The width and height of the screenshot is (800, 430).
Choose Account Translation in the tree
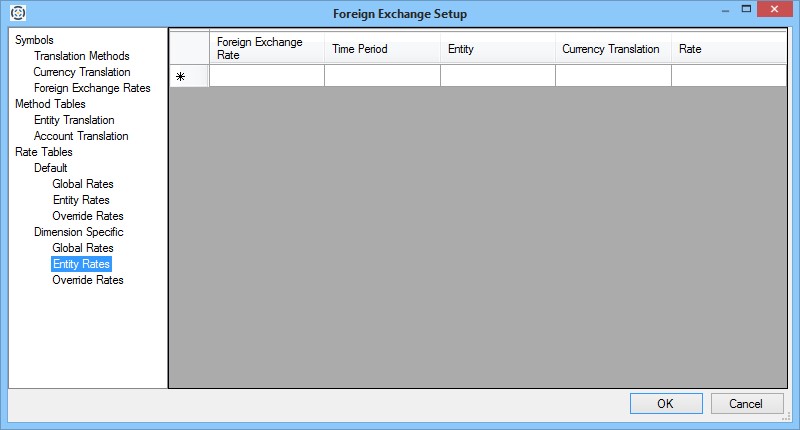point(81,136)
